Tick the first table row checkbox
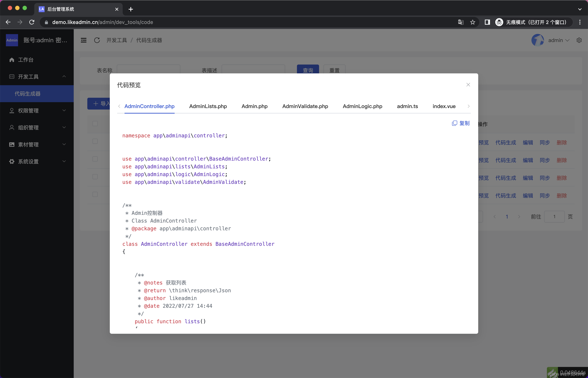588x378 pixels. 95,141
